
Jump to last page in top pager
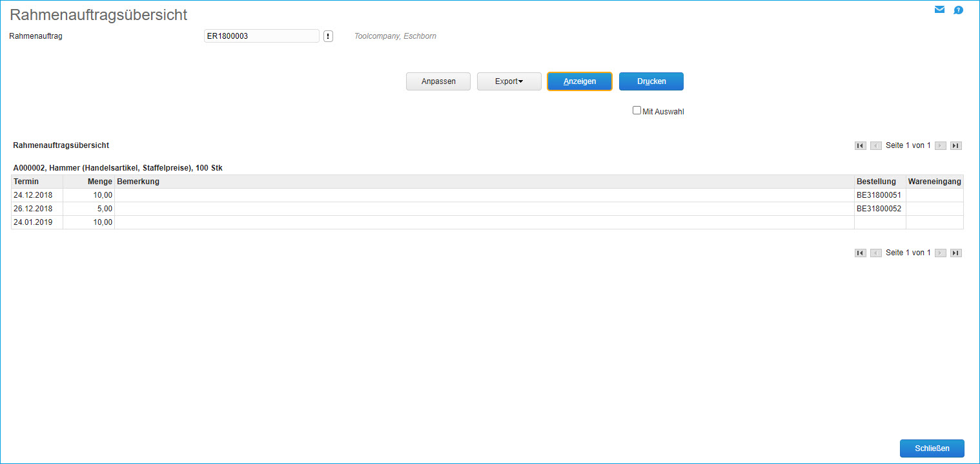[x=956, y=146]
